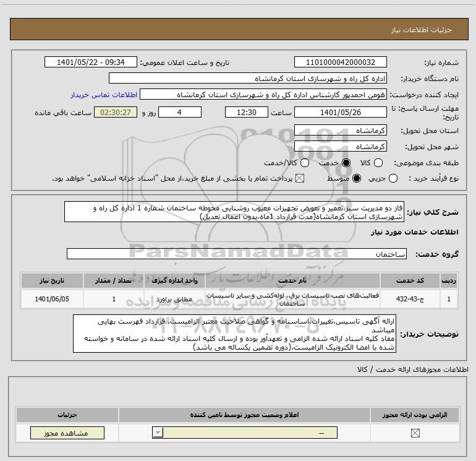Click the deadline time field 12:30
This screenshot has height=461, width=476.
tap(247, 112)
